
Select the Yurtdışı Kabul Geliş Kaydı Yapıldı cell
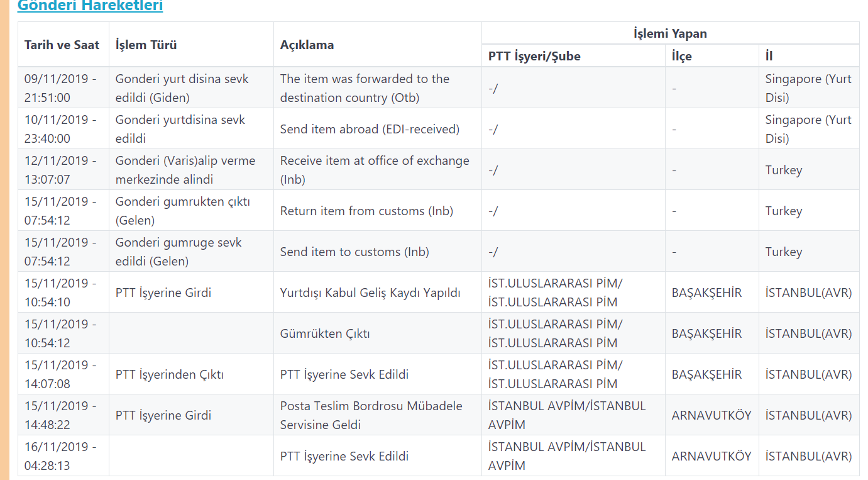pos(370,293)
